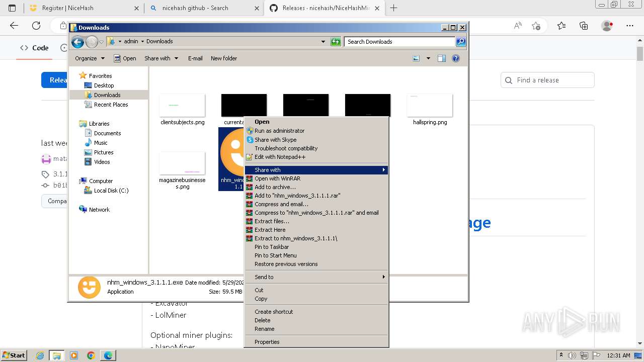Select hallspring.png file
Image resolution: width=644 pixels, height=362 pixels.
pyautogui.click(x=430, y=110)
